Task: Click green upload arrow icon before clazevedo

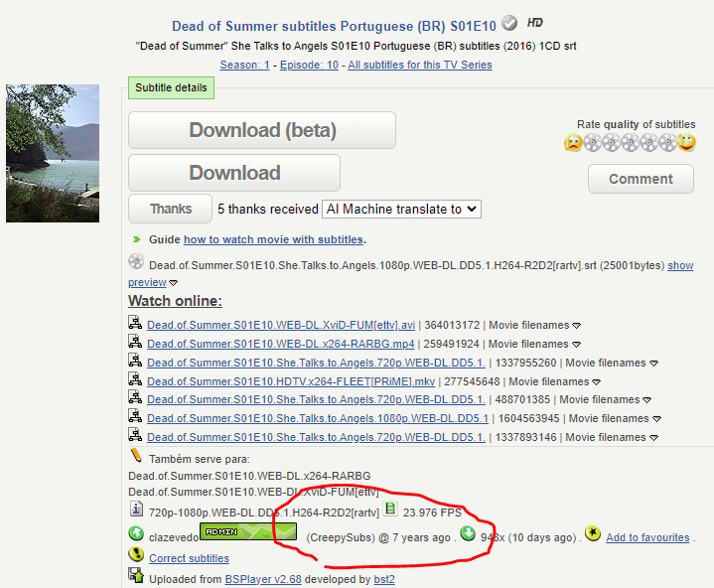Action: point(136,533)
